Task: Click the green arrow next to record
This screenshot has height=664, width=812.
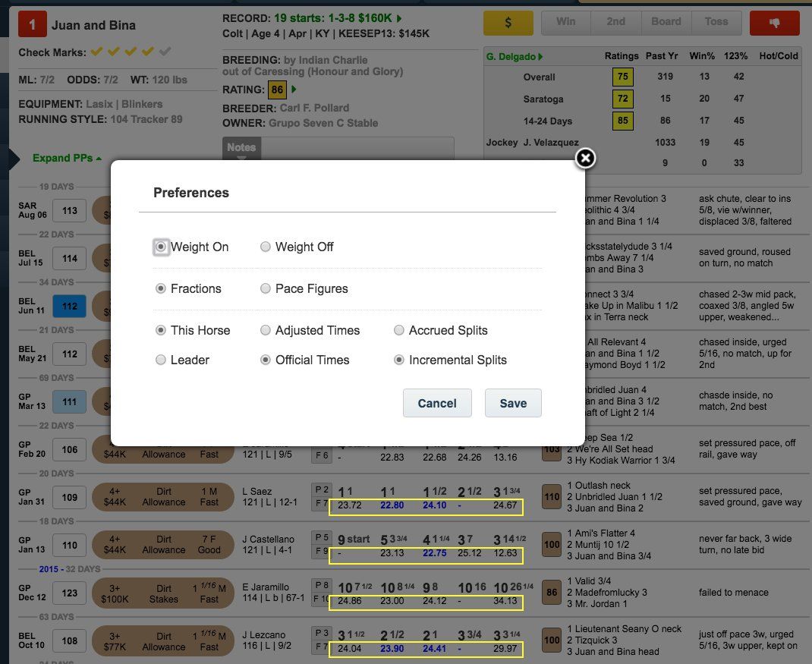Action: click(400, 18)
